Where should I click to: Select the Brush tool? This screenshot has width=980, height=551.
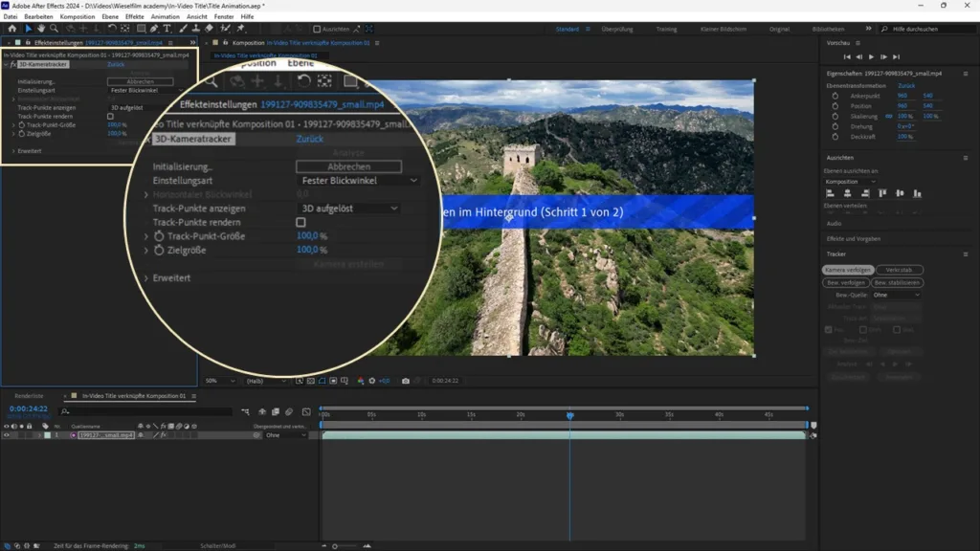coord(183,29)
